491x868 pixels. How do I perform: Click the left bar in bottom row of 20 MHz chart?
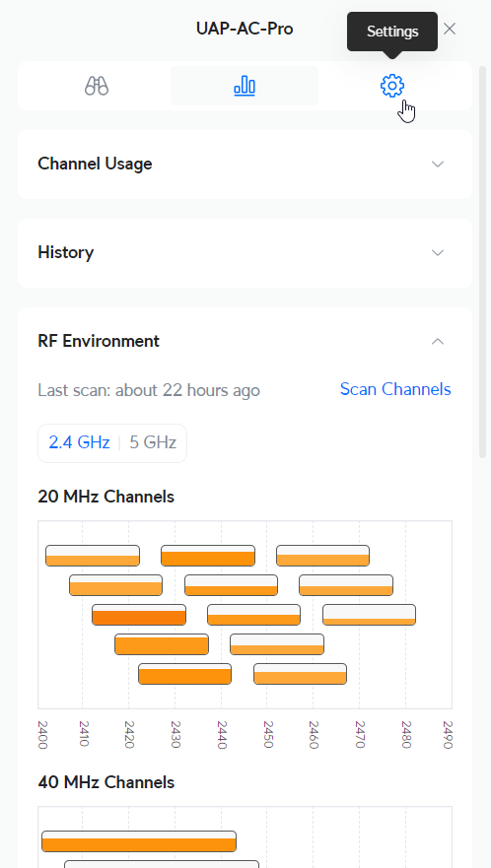[x=184, y=674]
